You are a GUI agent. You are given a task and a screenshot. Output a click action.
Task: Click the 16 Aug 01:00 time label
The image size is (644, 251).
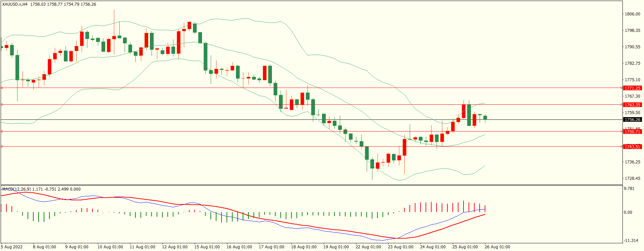239,247
